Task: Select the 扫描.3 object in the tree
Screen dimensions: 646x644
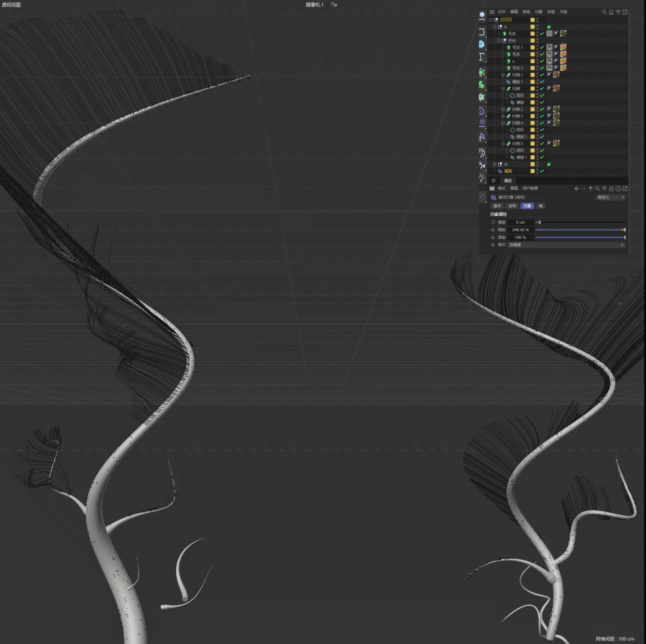Action: point(517,116)
